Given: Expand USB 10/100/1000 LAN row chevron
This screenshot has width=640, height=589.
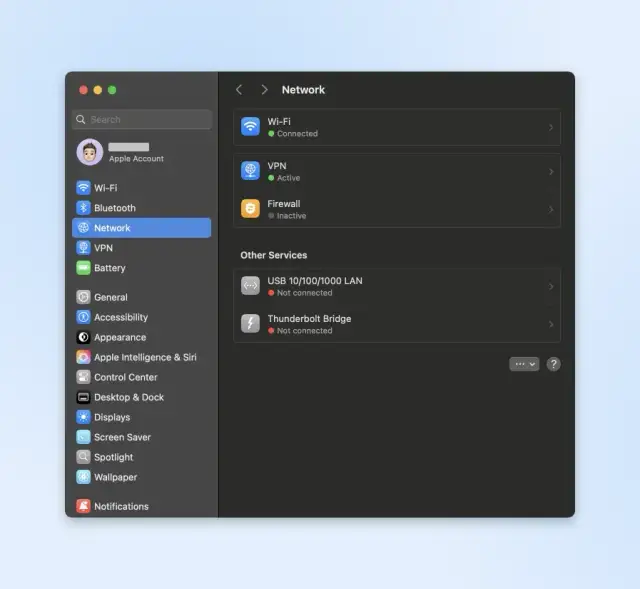Looking at the screenshot, I should (x=551, y=286).
